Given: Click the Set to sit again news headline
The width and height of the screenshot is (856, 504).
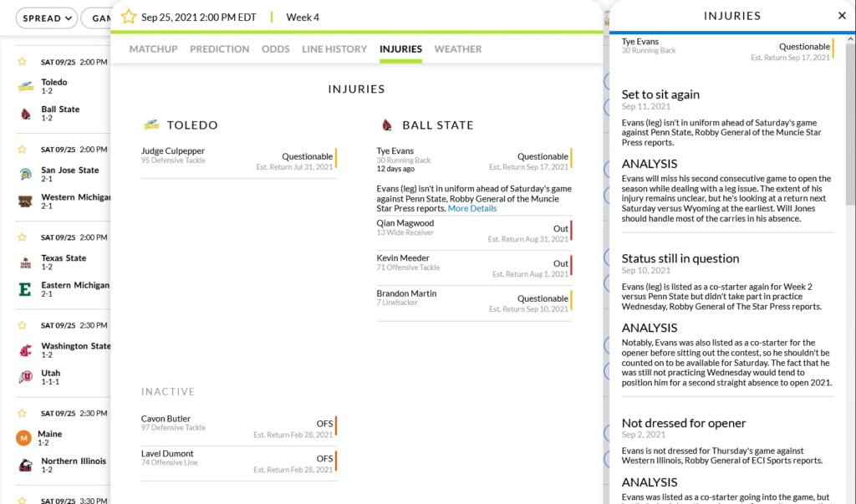Looking at the screenshot, I should click(x=660, y=94).
